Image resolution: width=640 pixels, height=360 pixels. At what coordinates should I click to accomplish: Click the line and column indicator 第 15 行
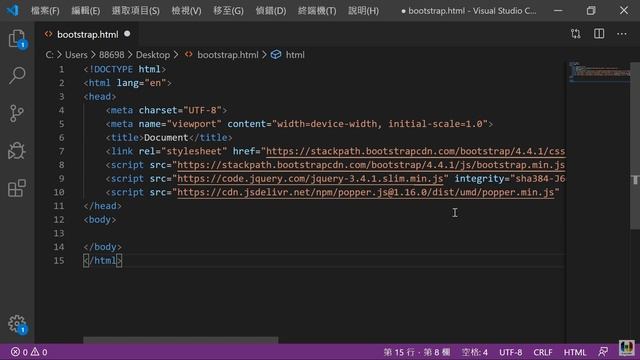pos(417,352)
